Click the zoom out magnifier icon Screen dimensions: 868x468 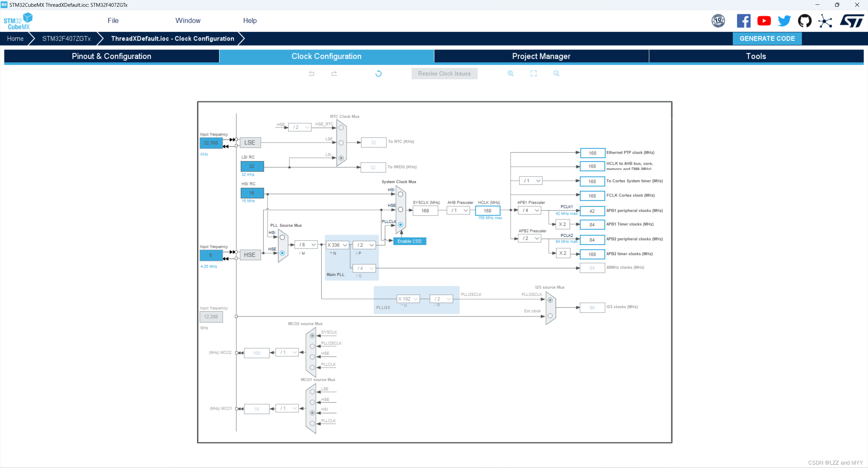coord(556,74)
